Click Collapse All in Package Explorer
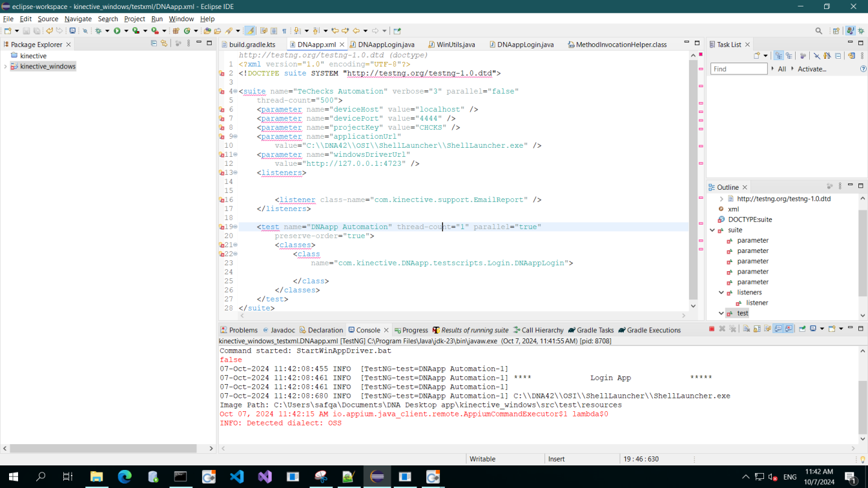The image size is (868, 488). point(154,44)
